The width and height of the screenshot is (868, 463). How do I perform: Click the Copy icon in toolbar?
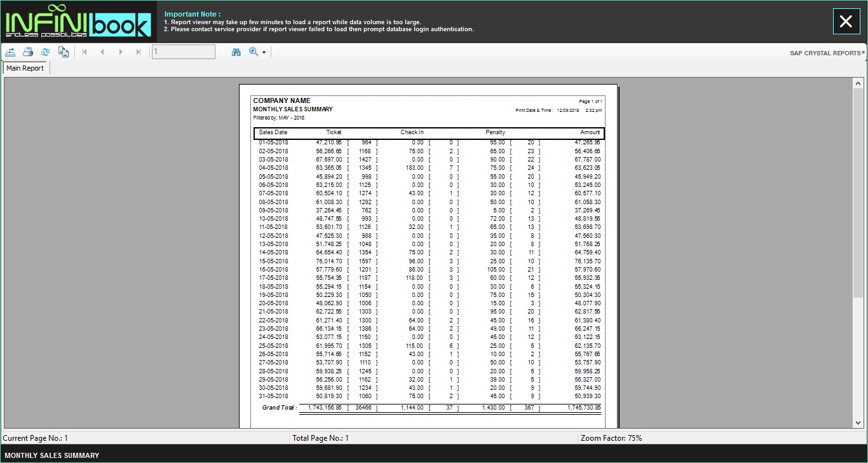coord(63,52)
